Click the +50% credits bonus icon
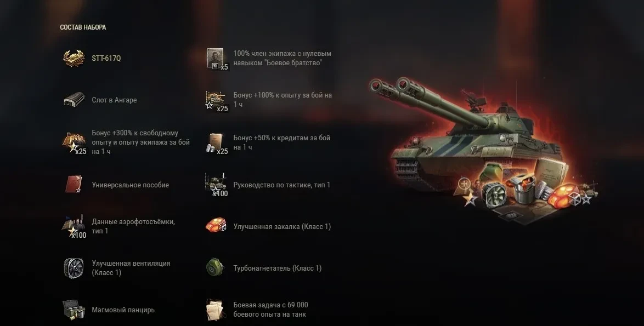The height and width of the screenshot is (326, 644). pos(217,143)
